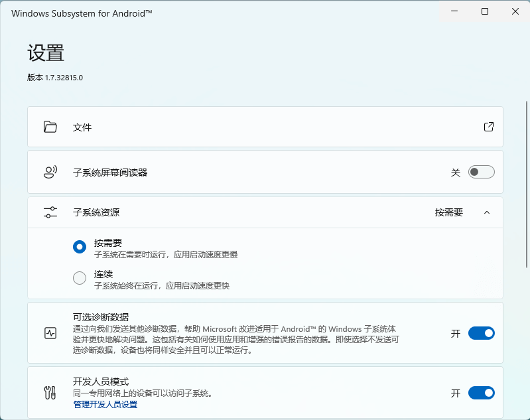The width and height of the screenshot is (530, 420).
Task: Click the sliders icon beside 子系统资源
Action: click(x=50, y=212)
